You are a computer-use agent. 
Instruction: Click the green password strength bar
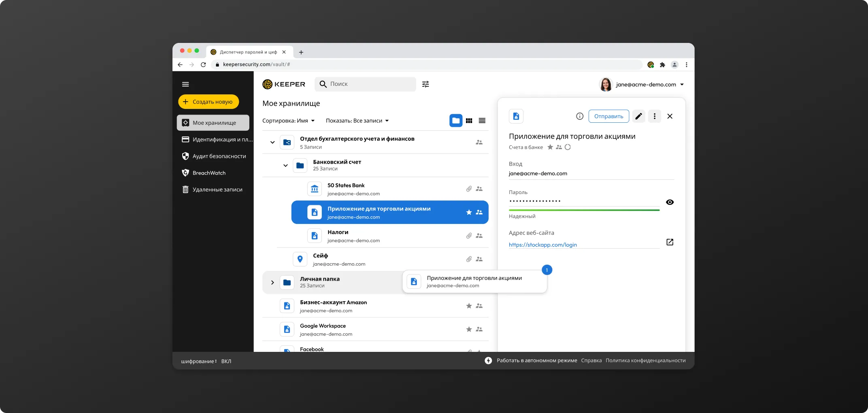pos(584,210)
